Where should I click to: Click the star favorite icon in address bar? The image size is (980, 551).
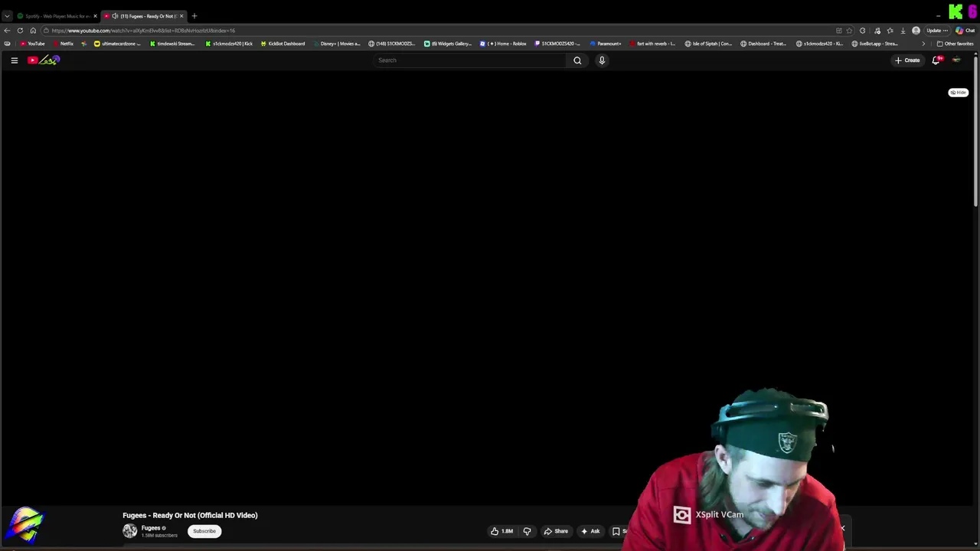(x=849, y=31)
